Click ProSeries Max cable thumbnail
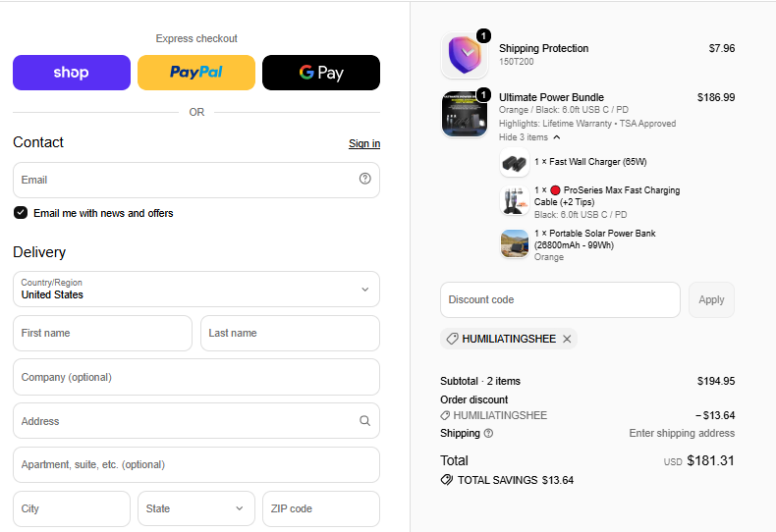This screenshot has height=532, width=776. pyautogui.click(x=515, y=201)
